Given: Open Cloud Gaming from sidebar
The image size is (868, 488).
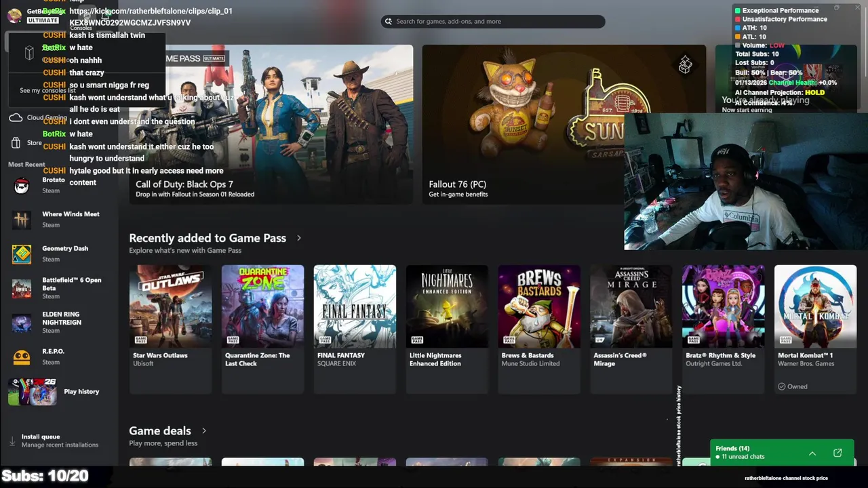Looking at the screenshot, I should [47, 117].
